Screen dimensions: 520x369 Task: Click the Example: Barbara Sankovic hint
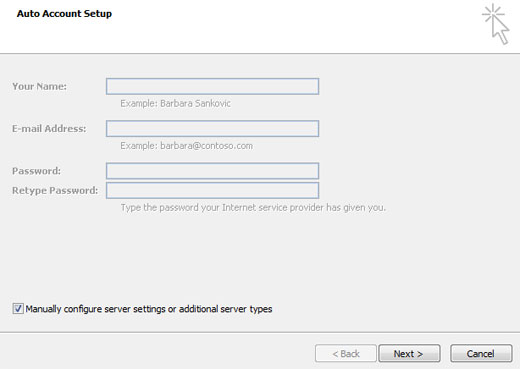click(175, 103)
